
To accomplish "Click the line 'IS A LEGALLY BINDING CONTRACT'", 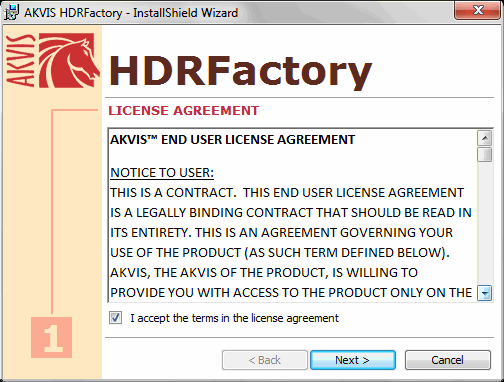I will [291, 213].
